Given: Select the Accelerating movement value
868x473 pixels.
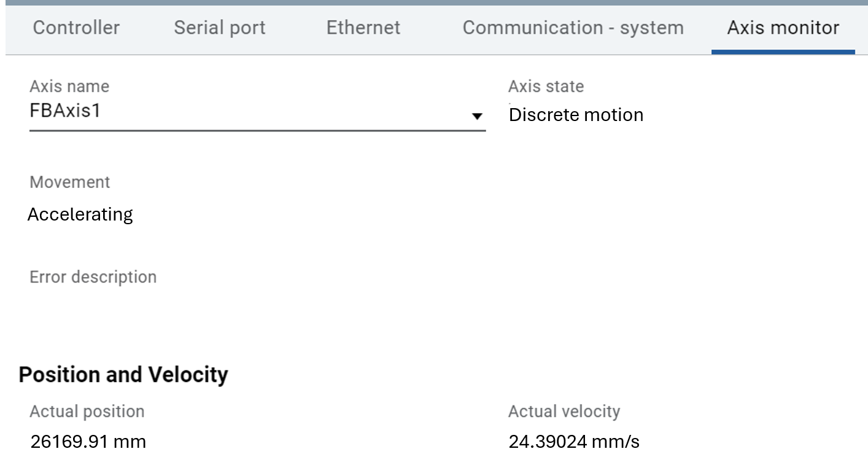Looking at the screenshot, I should (80, 214).
